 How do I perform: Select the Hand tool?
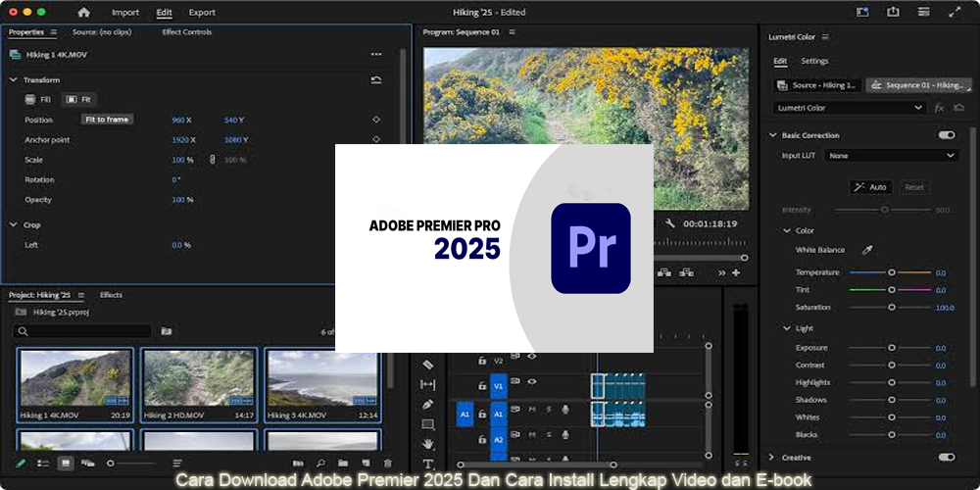[x=428, y=444]
